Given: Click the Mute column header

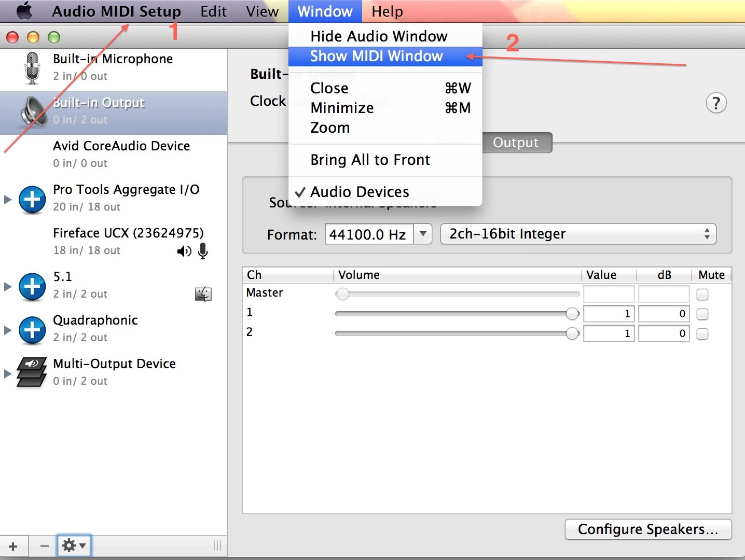Looking at the screenshot, I should tap(711, 275).
